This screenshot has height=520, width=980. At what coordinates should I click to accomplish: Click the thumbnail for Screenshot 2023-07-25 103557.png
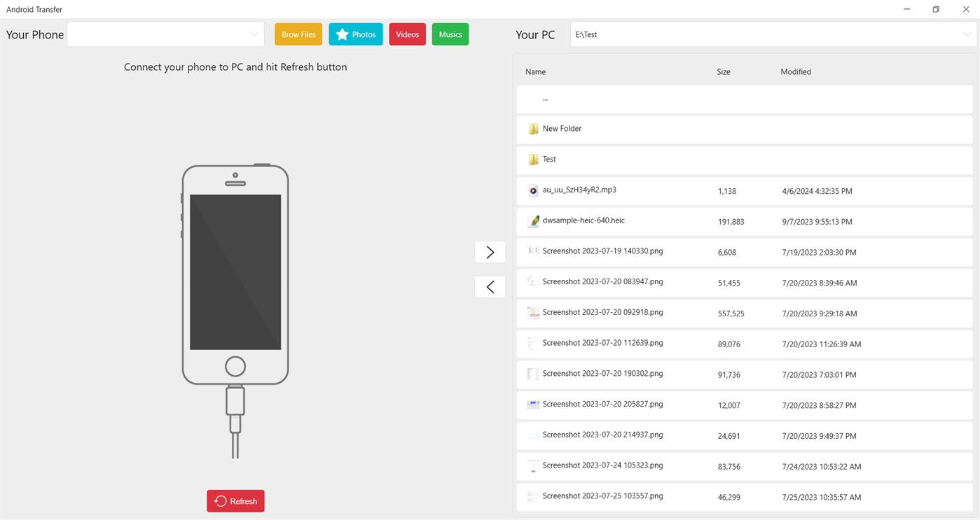click(x=533, y=496)
